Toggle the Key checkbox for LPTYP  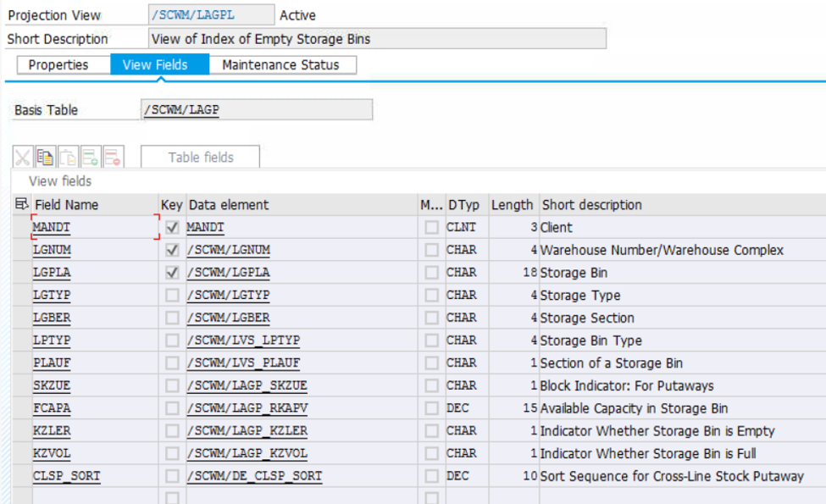pyautogui.click(x=172, y=341)
